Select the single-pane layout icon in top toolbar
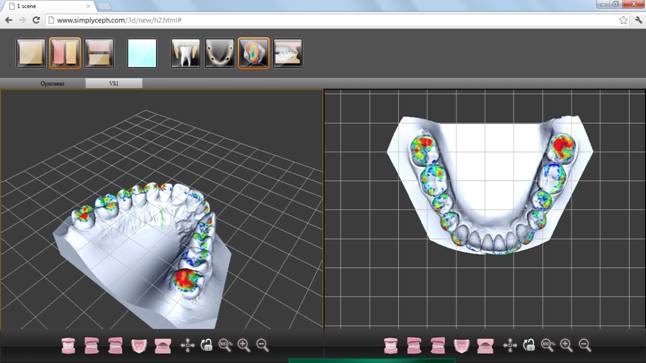646x363 pixels. pos(31,53)
